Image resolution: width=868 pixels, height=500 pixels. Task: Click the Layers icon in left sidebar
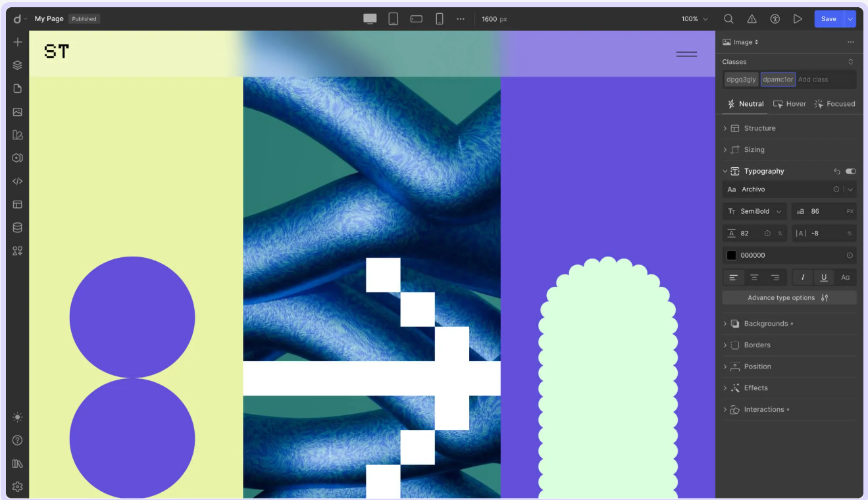point(18,65)
